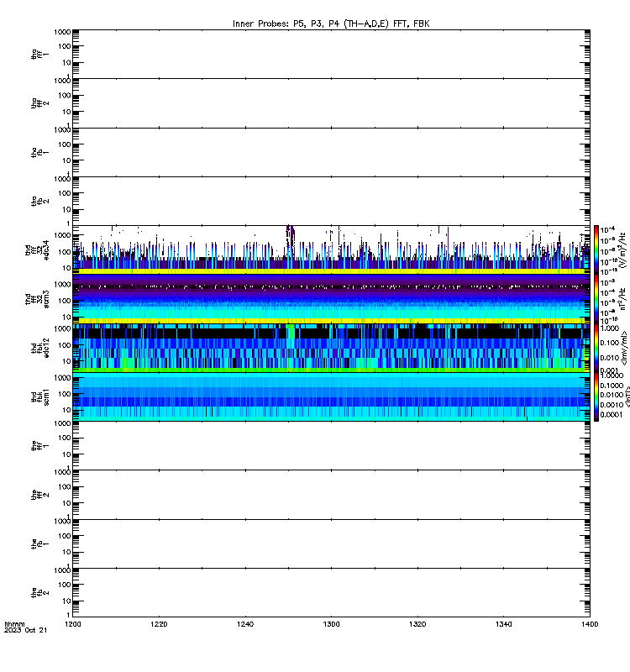Click the '1220' time axis label
Viewport: 630px width, 672px height.
pyautogui.click(x=159, y=624)
